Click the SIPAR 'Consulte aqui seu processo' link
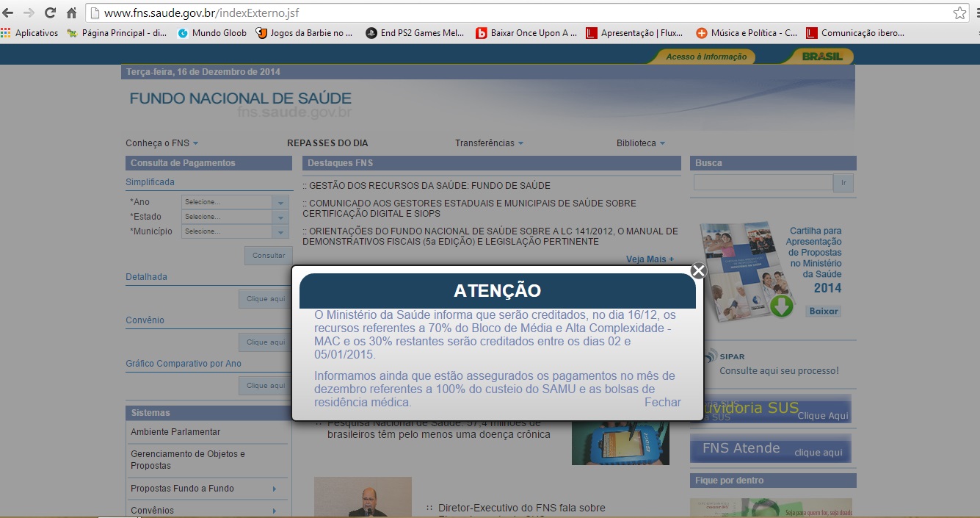Image resolution: width=980 pixels, height=518 pixels. tap(779, 371)
